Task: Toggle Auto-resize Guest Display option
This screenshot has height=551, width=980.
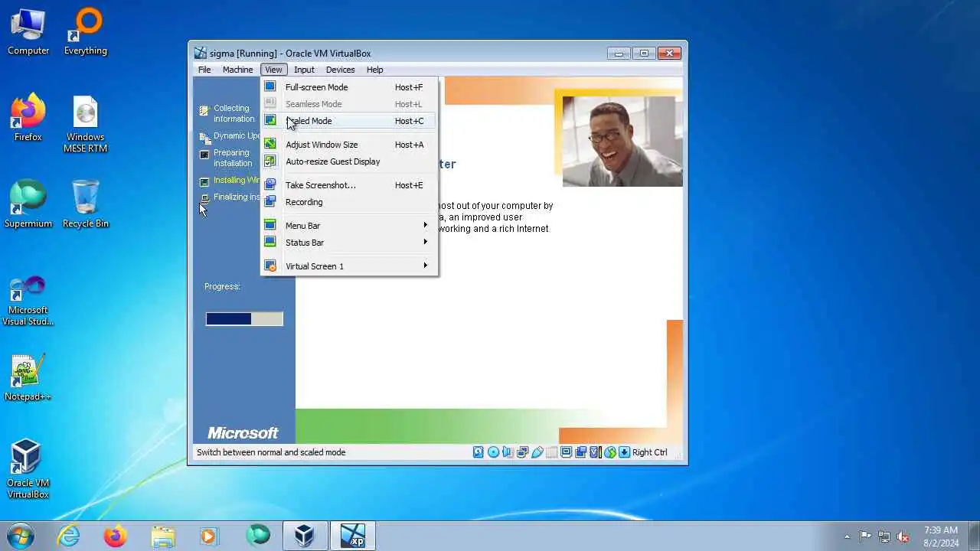Action: pos(349,161)
